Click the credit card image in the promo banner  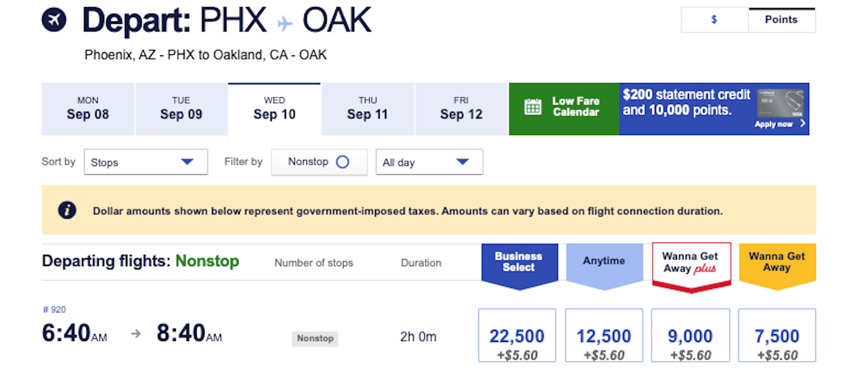780,102
